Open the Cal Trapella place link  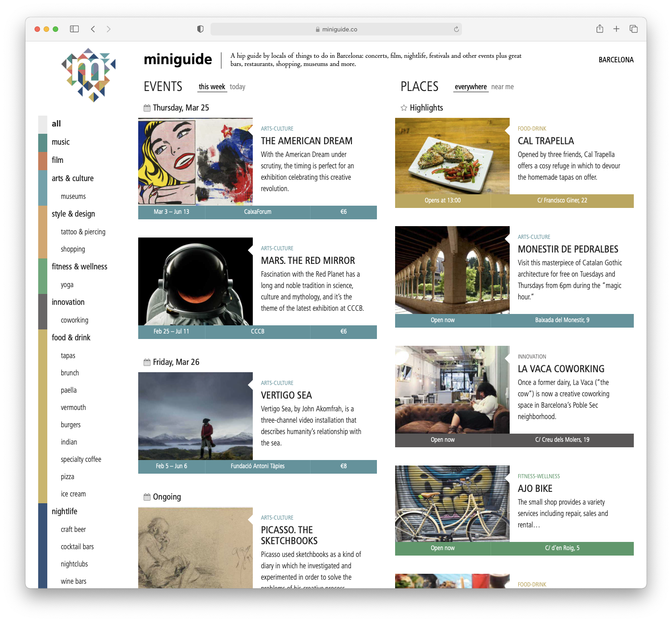pos(546,141)
